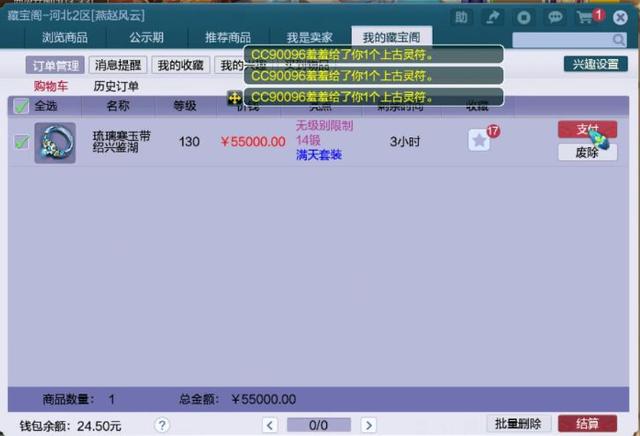Click the question mark help icon near wallet balance
Screen dimensions: 640x436
click(162, 425)
